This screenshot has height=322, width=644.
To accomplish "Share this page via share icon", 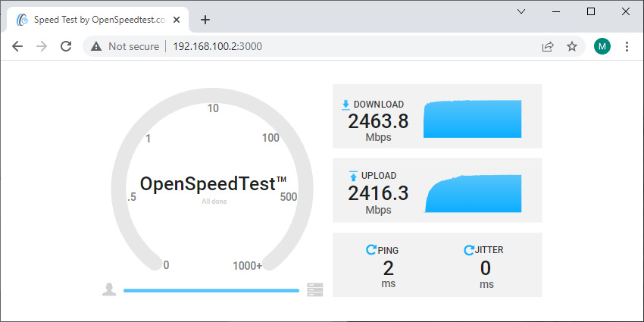I will click(x=548, y=46).
